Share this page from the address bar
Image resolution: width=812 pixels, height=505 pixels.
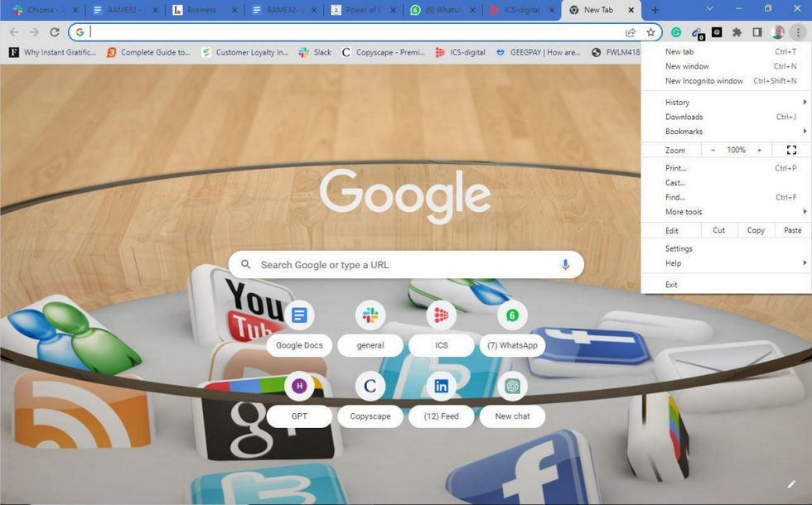(x=631, y=32)
